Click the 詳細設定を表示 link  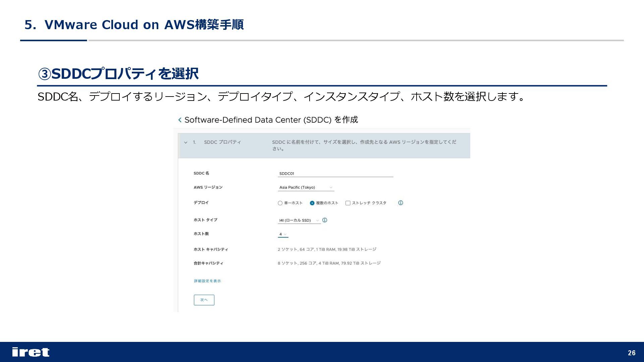[x=207, y=281]
